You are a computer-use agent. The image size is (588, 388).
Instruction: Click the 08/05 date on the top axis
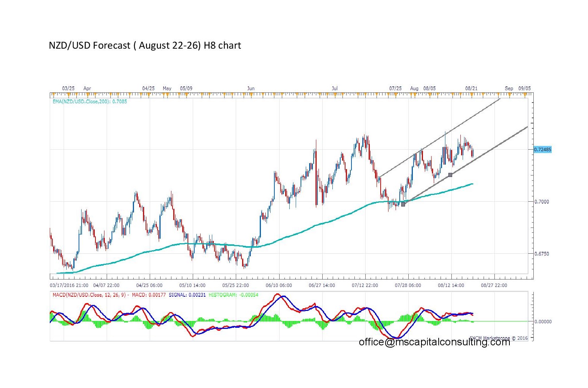point(429,88)
